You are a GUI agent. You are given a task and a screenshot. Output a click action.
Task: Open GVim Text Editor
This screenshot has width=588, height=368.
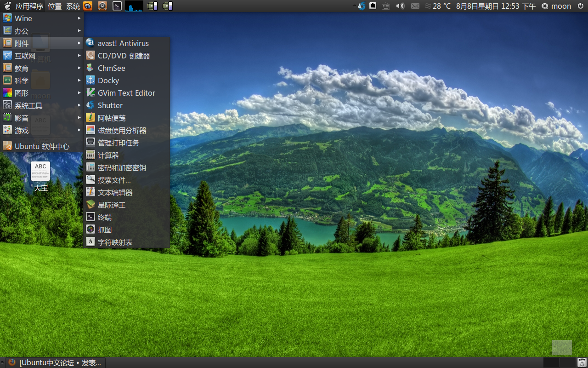tap(127, 93)
